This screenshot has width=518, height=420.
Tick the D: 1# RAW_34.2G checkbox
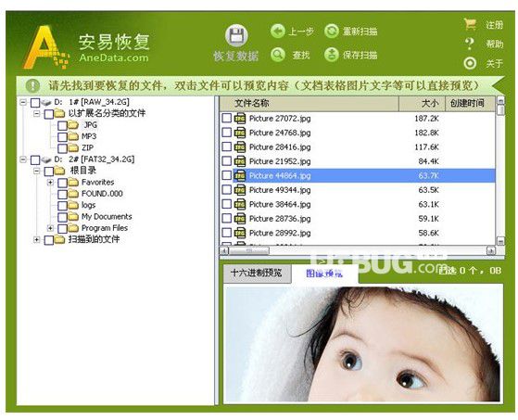click(x=35, y=103)
